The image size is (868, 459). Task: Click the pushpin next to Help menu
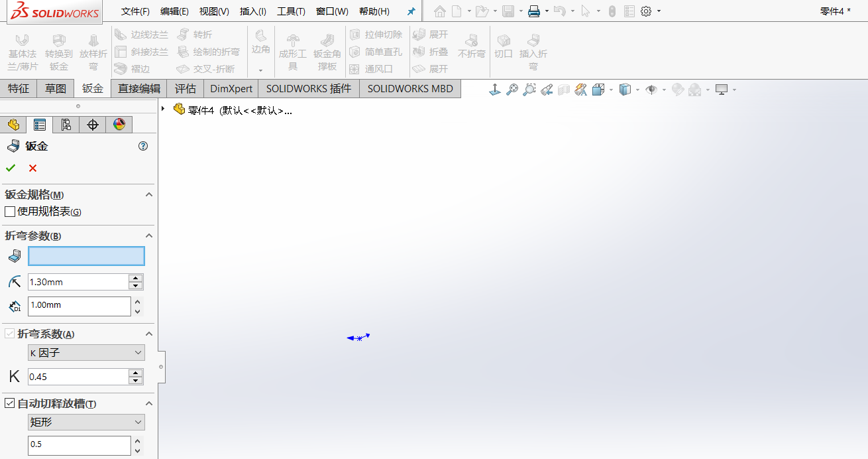point(411,11)
